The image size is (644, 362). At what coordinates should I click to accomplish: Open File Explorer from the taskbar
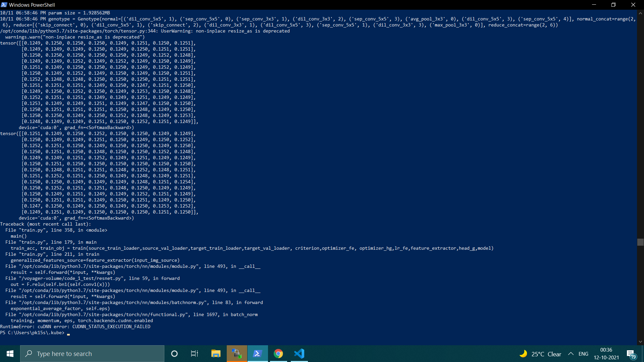216,354
